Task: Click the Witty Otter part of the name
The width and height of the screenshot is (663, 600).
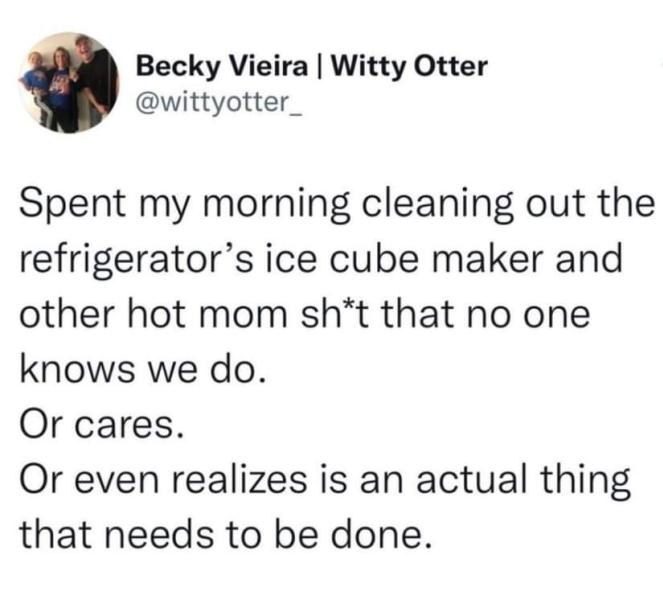Action: point(410,66)
